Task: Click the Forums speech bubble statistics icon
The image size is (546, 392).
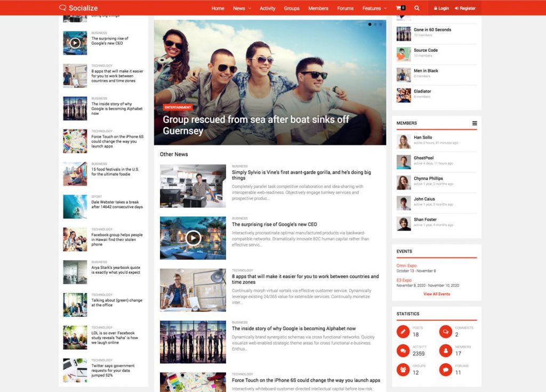Action: tap(445, 370)
